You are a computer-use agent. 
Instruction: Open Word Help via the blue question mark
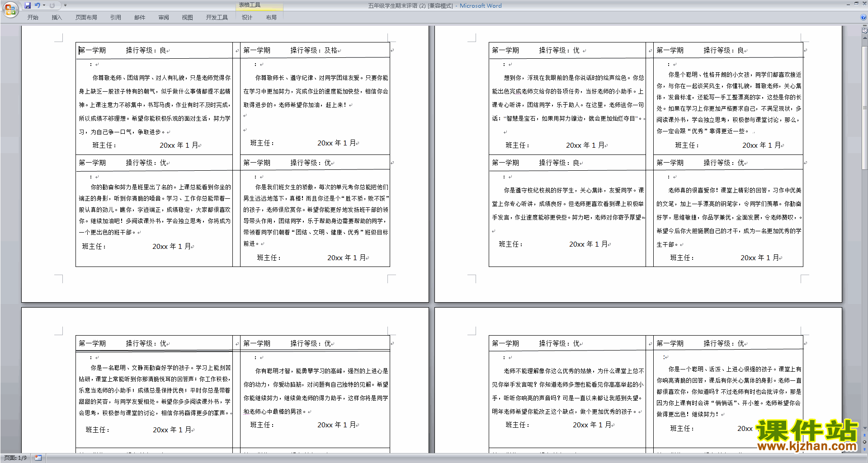click(x=863, y=18)
